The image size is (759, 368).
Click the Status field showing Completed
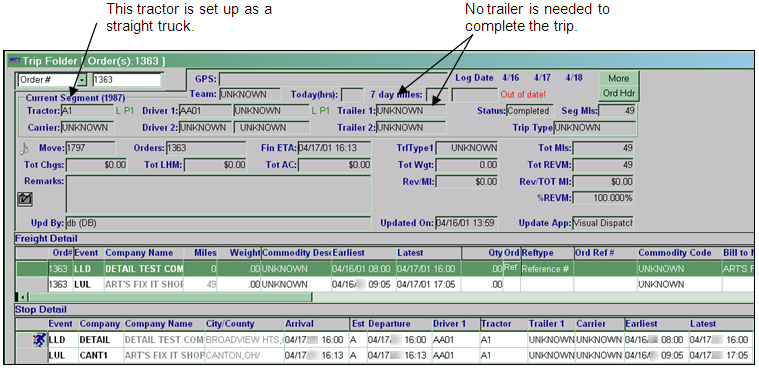(x=530, y=111)
